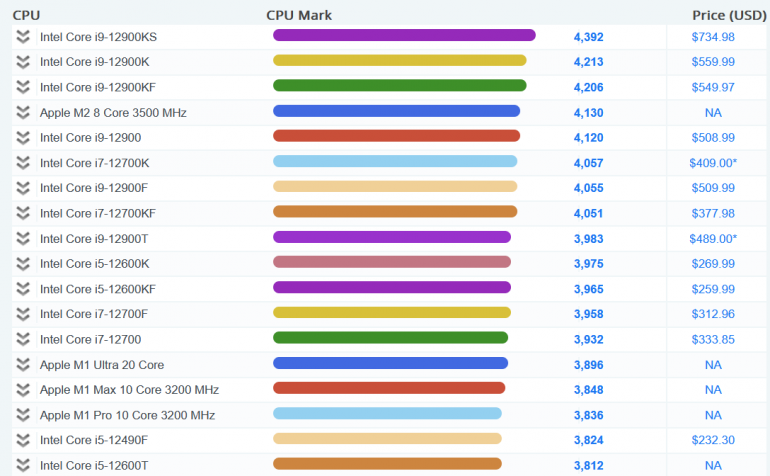Click the $508.99 price link
770x476 pixels.
713,138
